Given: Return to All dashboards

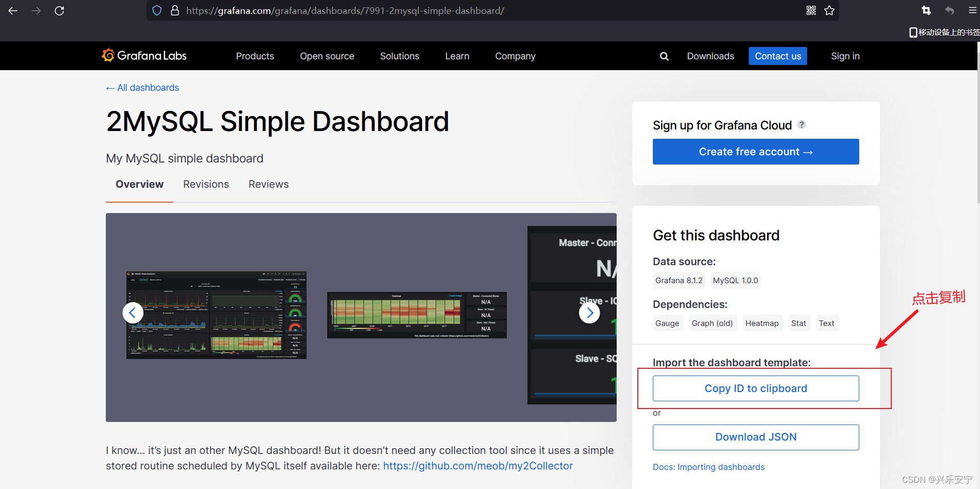Looking at the screenshot, I should (x=142, y=88).
